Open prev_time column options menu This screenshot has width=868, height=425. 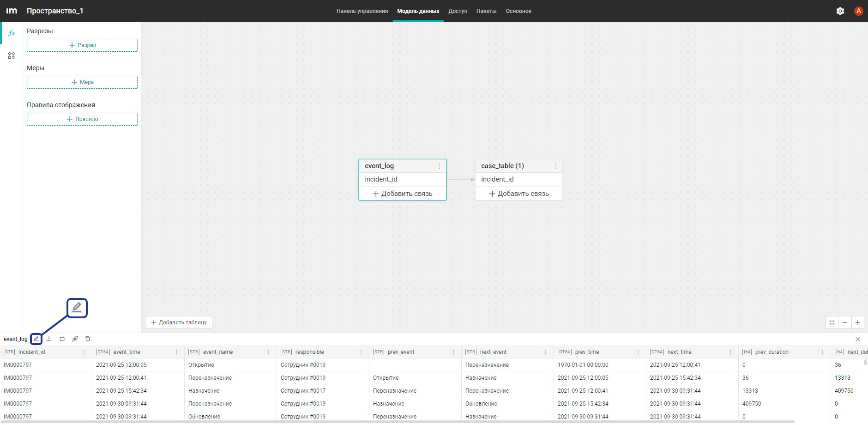tap(638, 352)
